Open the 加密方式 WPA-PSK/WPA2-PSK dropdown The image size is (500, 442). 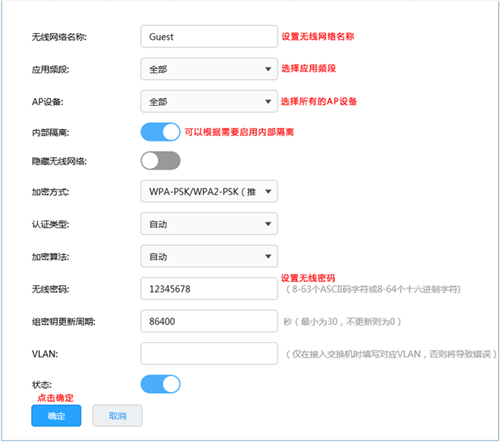[x=209, y=191]
